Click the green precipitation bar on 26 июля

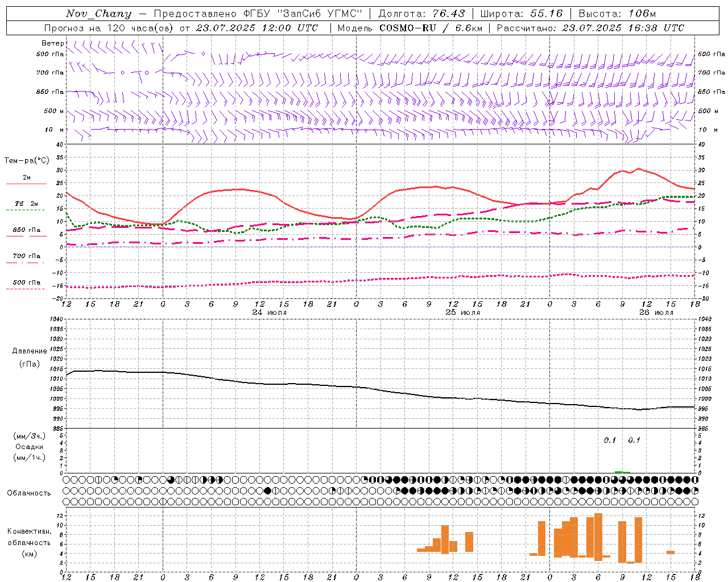(x=622, y=472)
